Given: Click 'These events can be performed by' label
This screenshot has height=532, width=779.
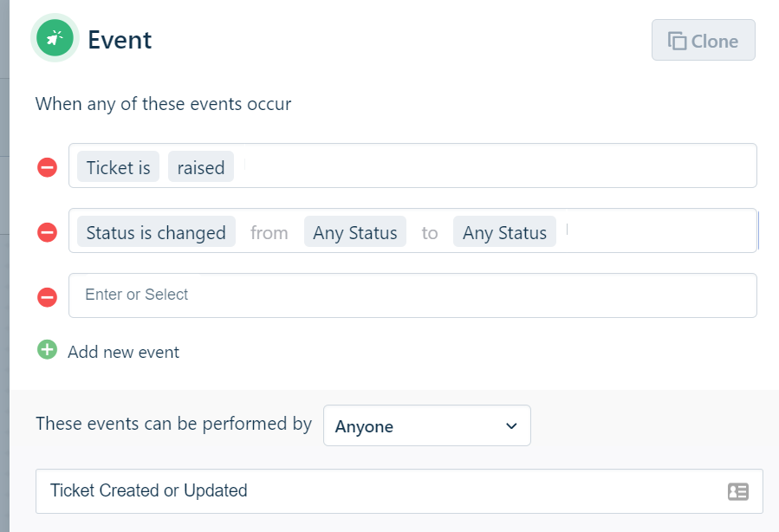Looking at the screenshot, I should [173, 425].
